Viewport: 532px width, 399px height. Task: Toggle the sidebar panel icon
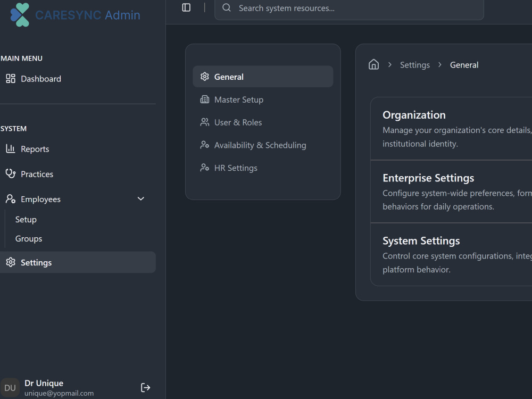tap(186, 7)
